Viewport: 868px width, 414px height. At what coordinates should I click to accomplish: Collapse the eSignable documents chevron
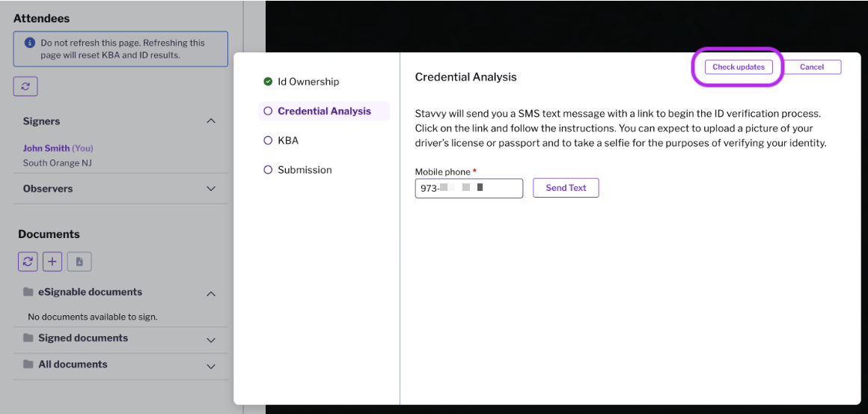point(211,294)
